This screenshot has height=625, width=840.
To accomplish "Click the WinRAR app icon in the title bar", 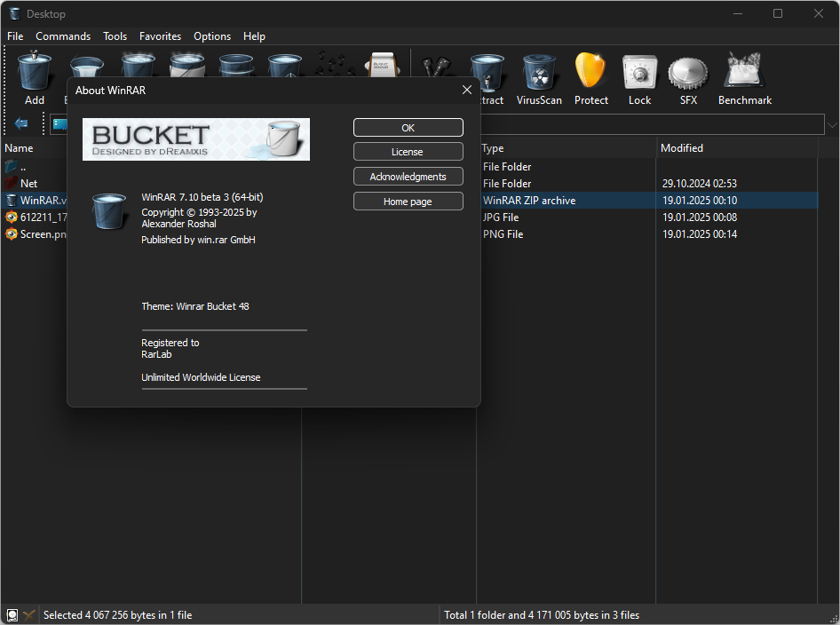I will tap(14, 13).
